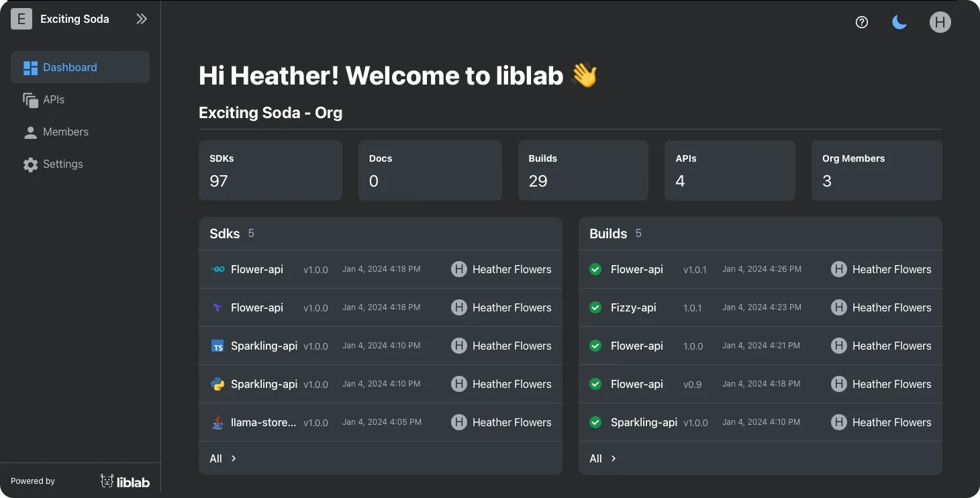Click the Kotlin icon for the second Flower-api SDK
This screenshot has width=980, height=498.
tap(217, 307)
